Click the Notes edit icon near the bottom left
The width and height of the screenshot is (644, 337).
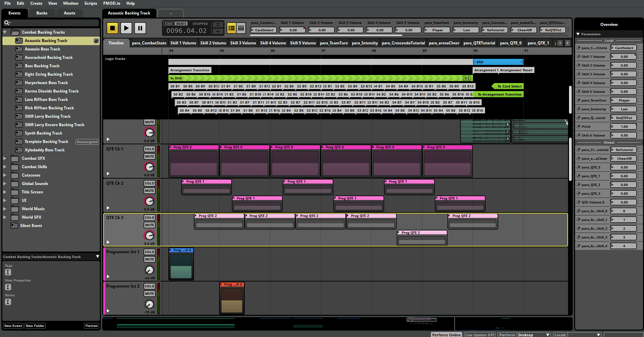point(8,302)
